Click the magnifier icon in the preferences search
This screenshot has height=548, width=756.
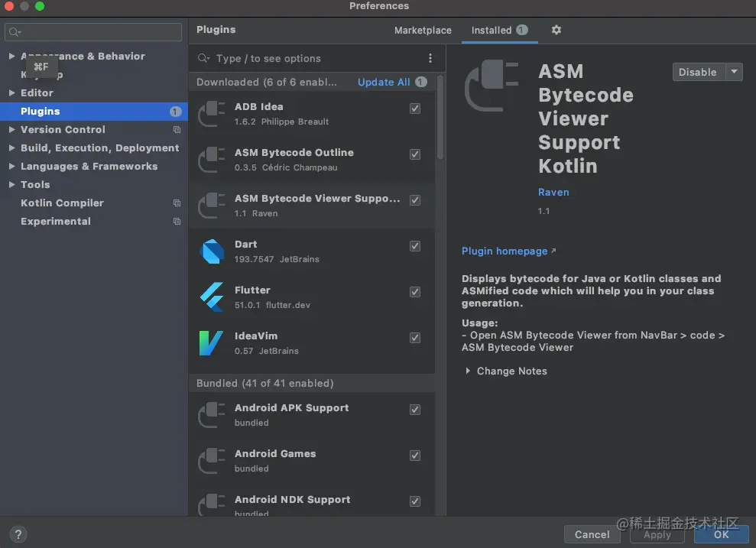point(15,32)
